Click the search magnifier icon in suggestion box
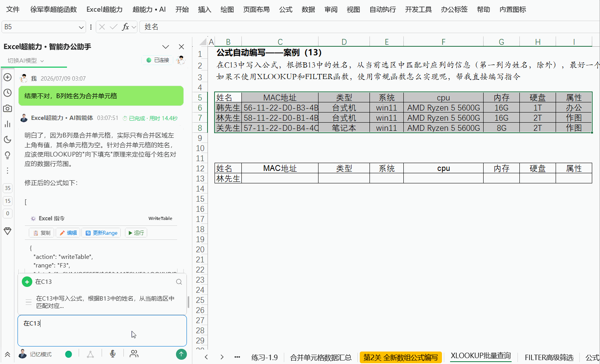Screen dimensions: 600x364 (x=179, y=282)
